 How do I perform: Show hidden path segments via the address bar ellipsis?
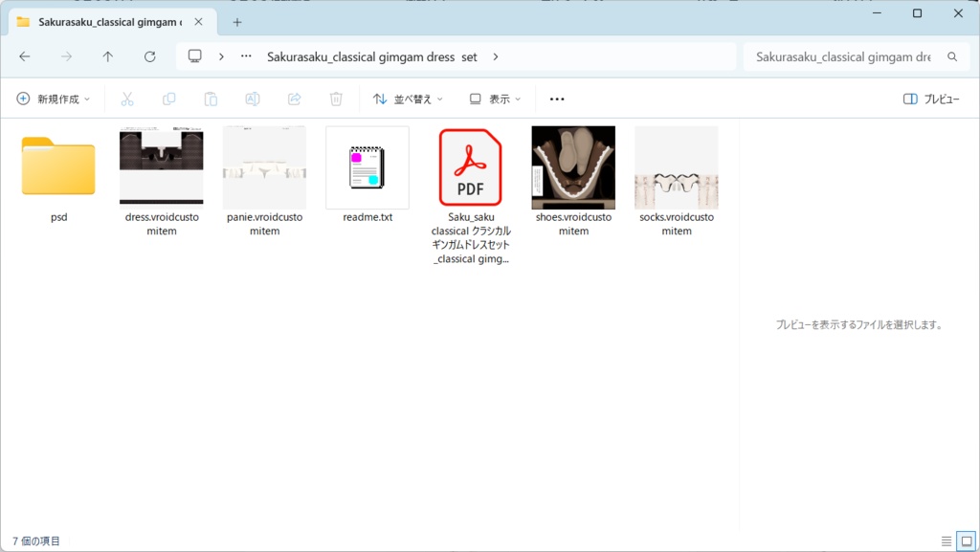pos(246,56)
